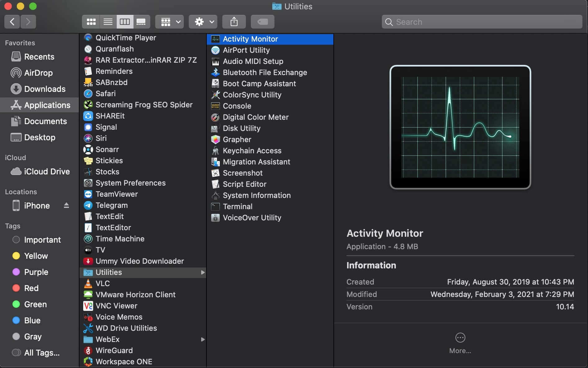Click the VLC cone icon
Screen dimensions: 588x368
(88, 284)
